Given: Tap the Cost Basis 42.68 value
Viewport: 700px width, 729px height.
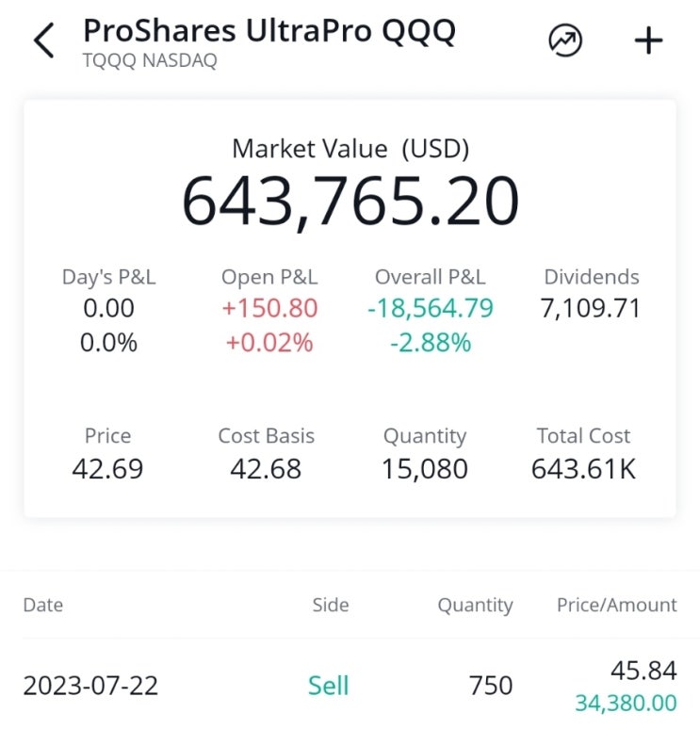Looking at the screenshot, I should (267, 468).
